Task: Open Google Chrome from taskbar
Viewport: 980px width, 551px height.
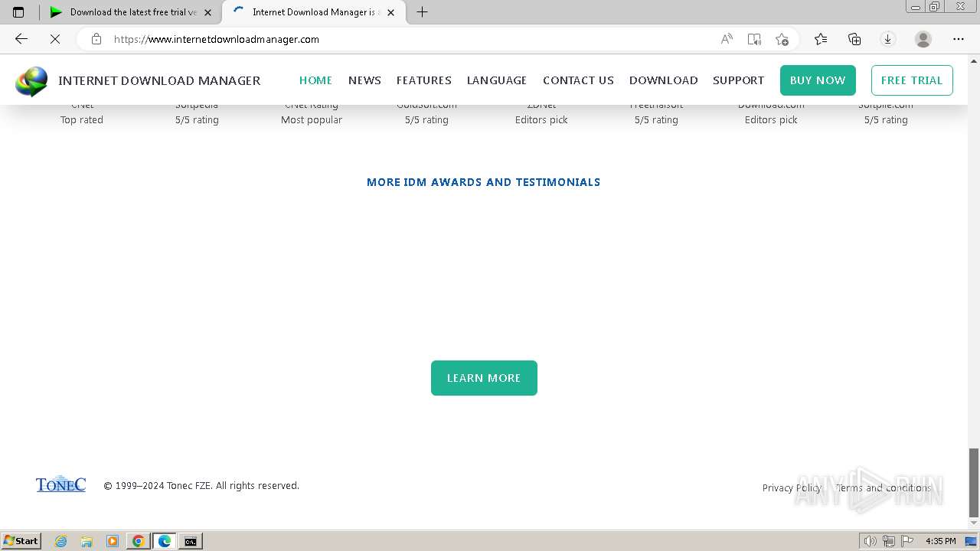Action: 139,541
